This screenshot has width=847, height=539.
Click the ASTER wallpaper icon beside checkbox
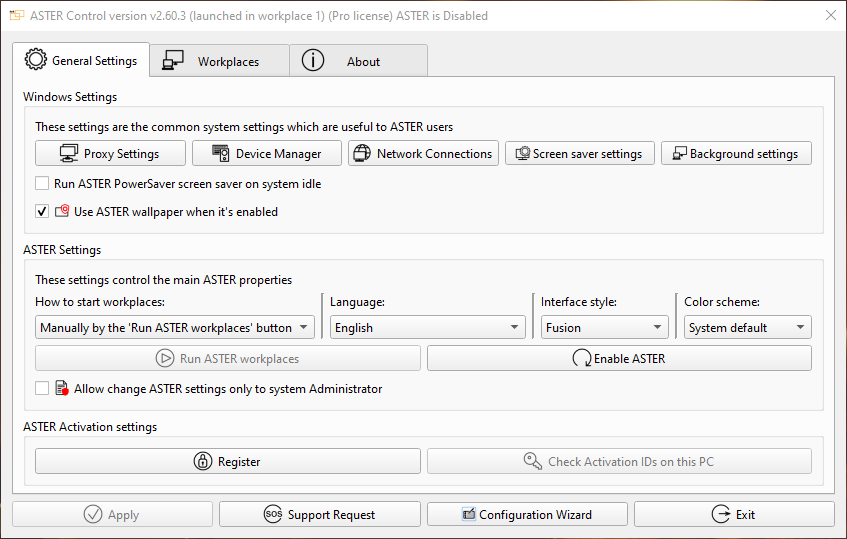62,211
